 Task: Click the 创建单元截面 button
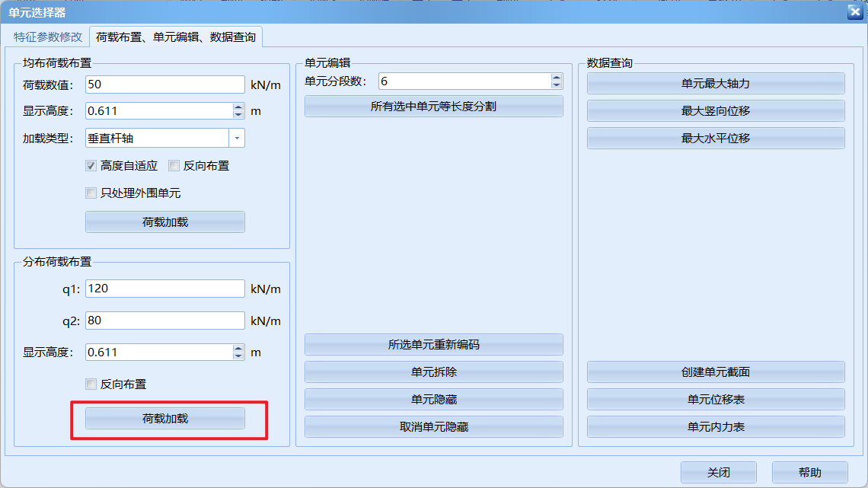coord(715,372)
